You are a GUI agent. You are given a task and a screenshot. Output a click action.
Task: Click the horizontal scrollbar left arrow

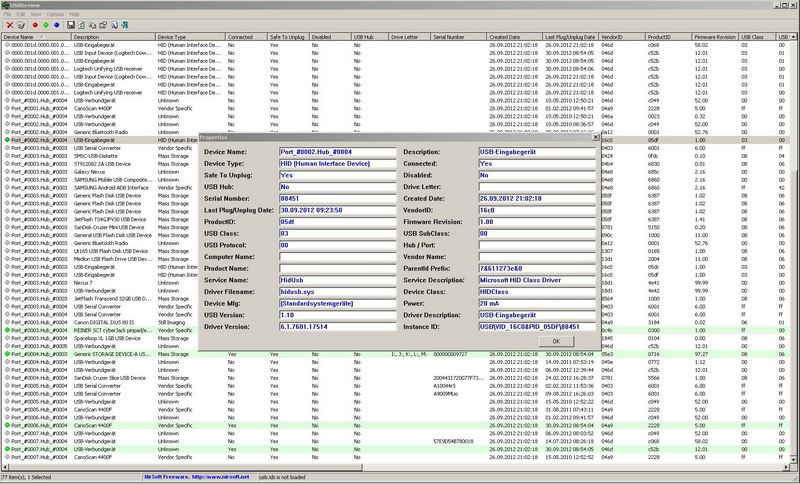(x=5, y=467)
